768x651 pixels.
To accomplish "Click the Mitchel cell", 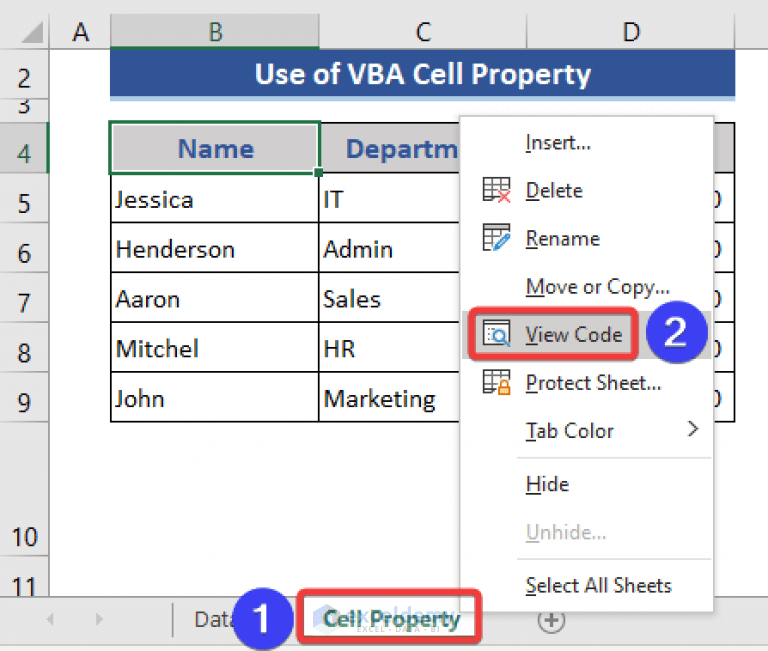I will (x=215, y=347).
